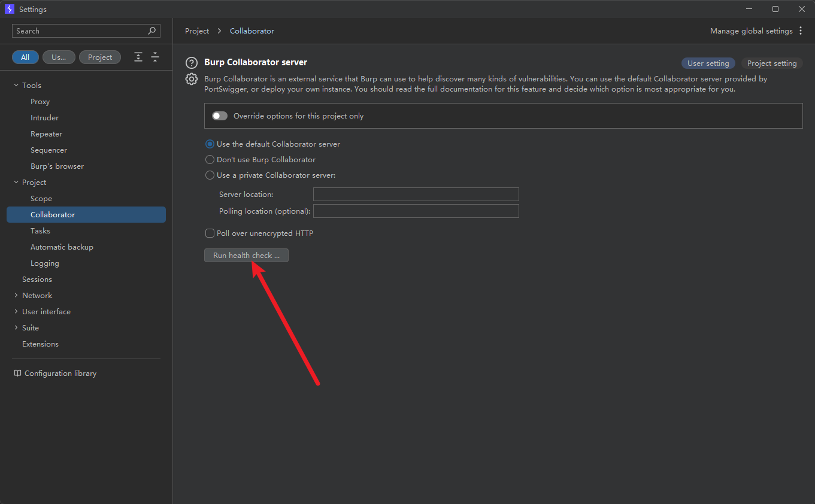
Task: Click the User setting badge
Action: click(x=708, y=63)
